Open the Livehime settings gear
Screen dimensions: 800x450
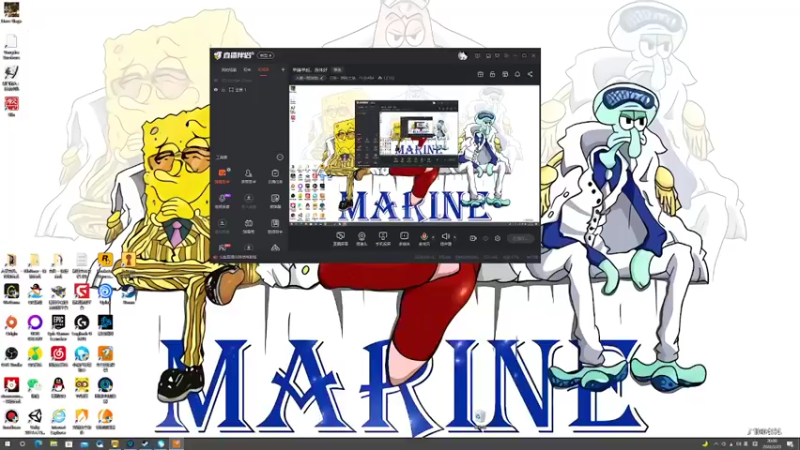point(497,238)
